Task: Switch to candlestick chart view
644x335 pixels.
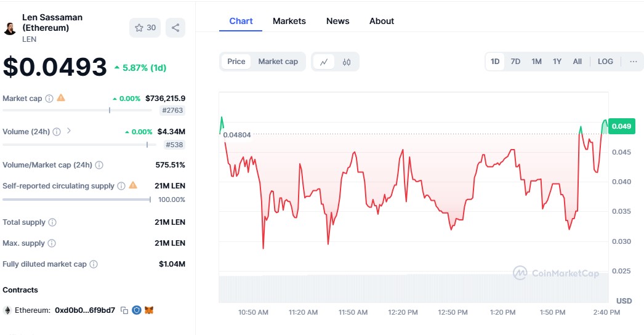Action: 347,62
